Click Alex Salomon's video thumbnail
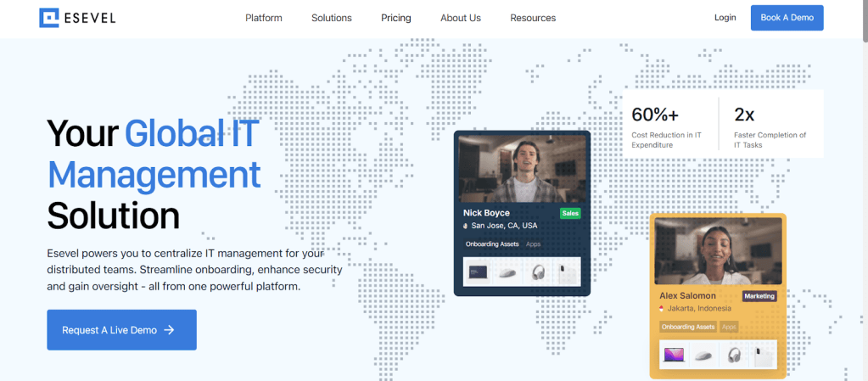Screen dimensions: 868x381 pos(718,250)
